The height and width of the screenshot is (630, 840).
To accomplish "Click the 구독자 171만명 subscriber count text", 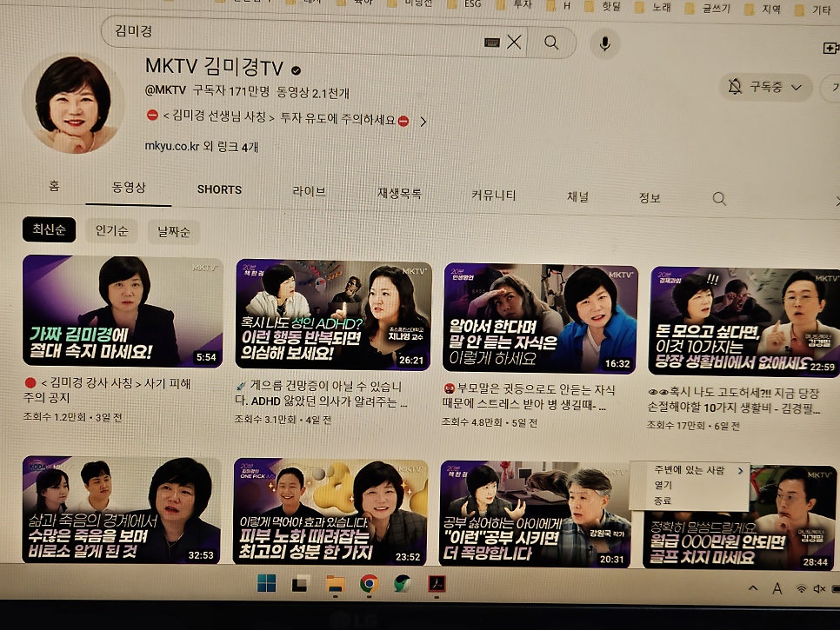I will click(x=231, y=90).
